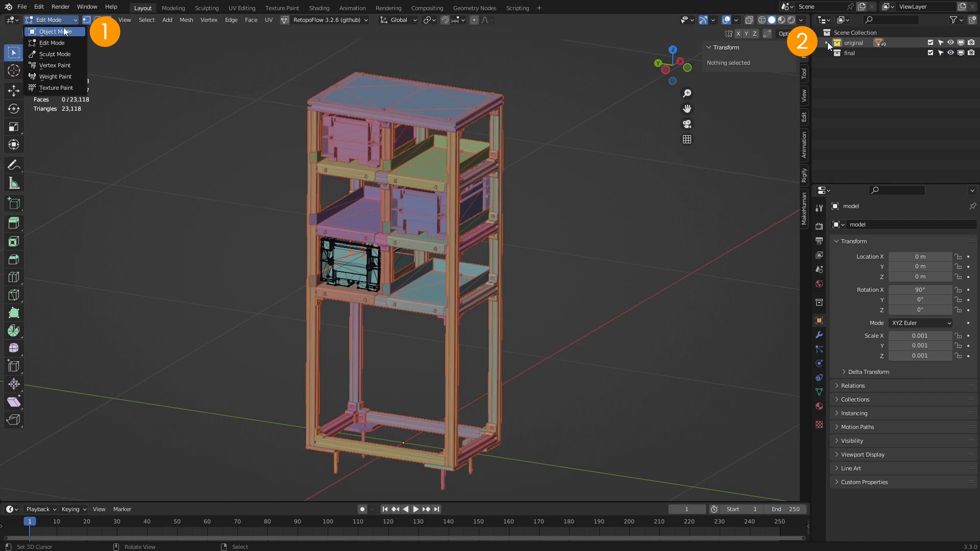Open Modifier Properties with the wrench icon
This screenshot has width=980, height=551.
(x=819, y=335)
